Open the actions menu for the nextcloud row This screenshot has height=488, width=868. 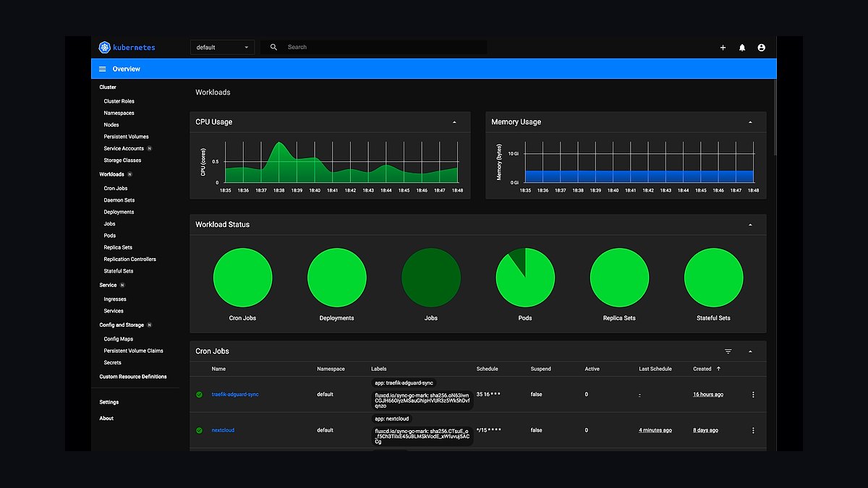pyautogui.click(x=753, y=430)
